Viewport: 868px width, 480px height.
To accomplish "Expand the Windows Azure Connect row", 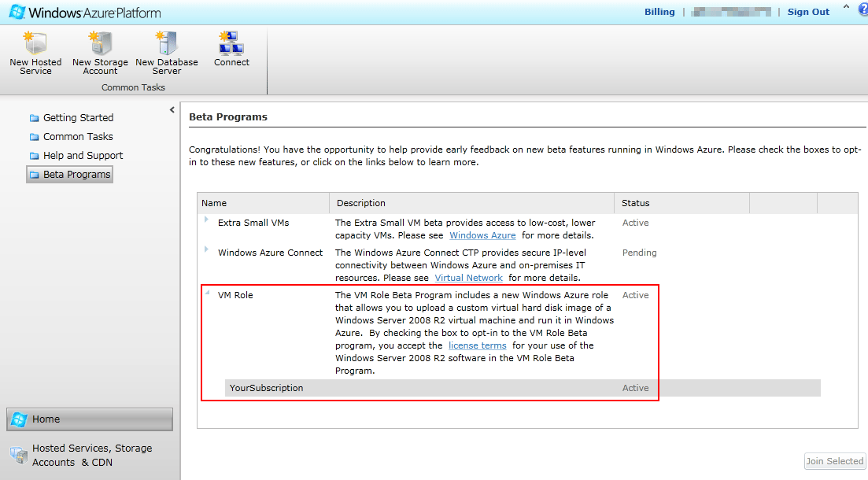I will [206, 249].
